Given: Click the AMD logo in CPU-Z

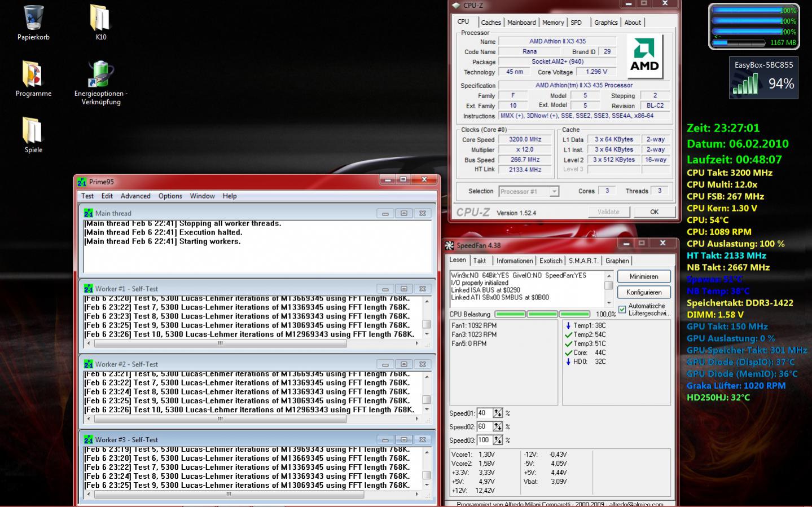Looking at the screenshot, I should click(x=644, y=56).
